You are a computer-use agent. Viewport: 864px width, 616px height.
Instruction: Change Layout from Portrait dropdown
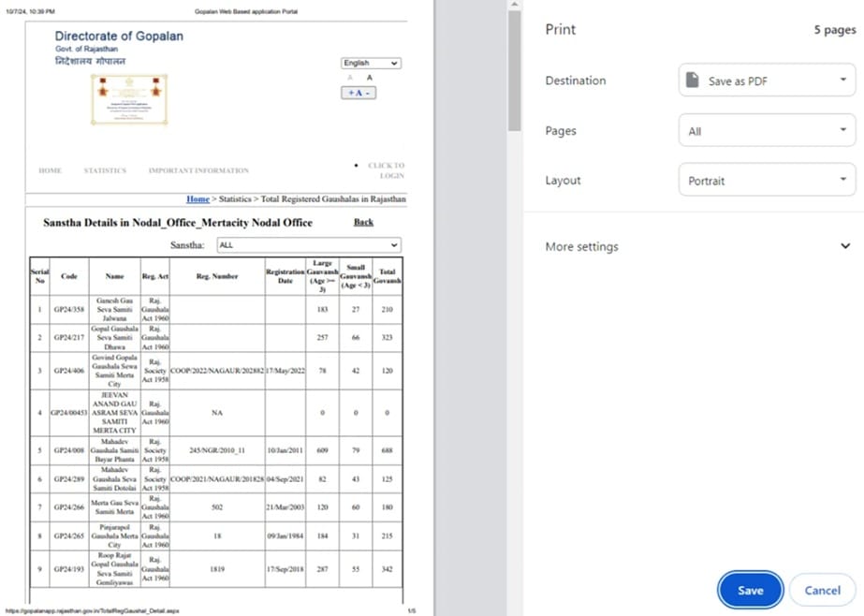tap(766, 180)
